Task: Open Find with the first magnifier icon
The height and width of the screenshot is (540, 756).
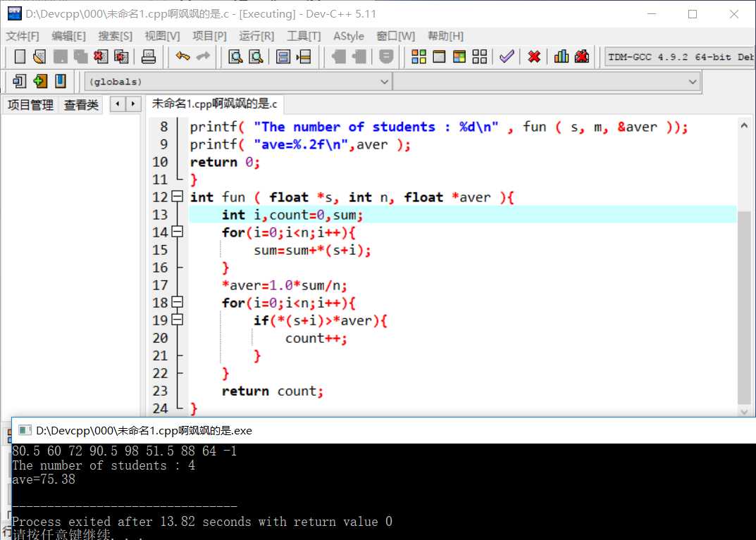Action: tap(235, 57)
